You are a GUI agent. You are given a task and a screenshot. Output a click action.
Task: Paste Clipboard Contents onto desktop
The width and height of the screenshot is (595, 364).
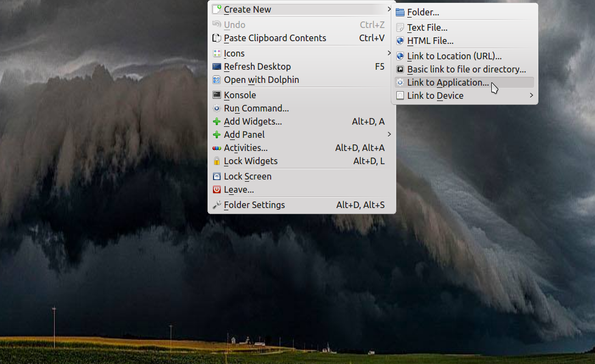pos(274,38)
